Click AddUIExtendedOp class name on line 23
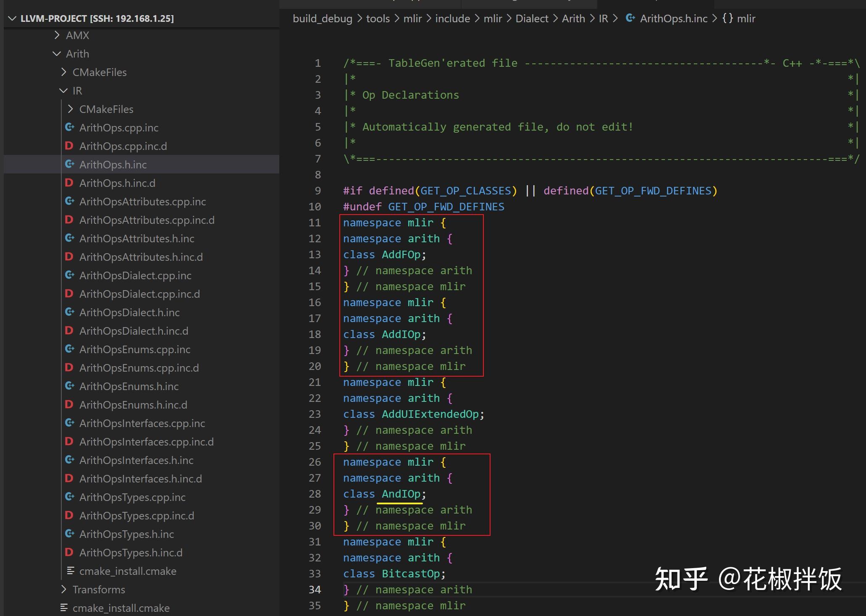 click(430, 414)
